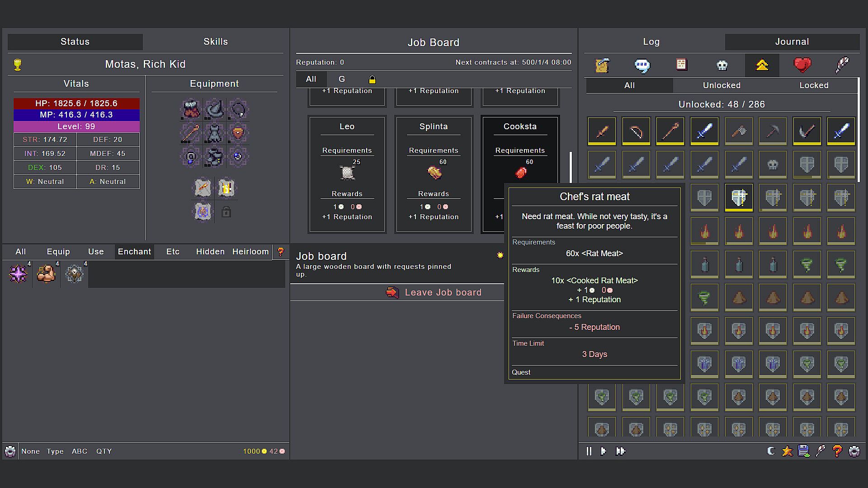
Task: Click the save game floppy disk icon
Action: [x=804, y=451]
